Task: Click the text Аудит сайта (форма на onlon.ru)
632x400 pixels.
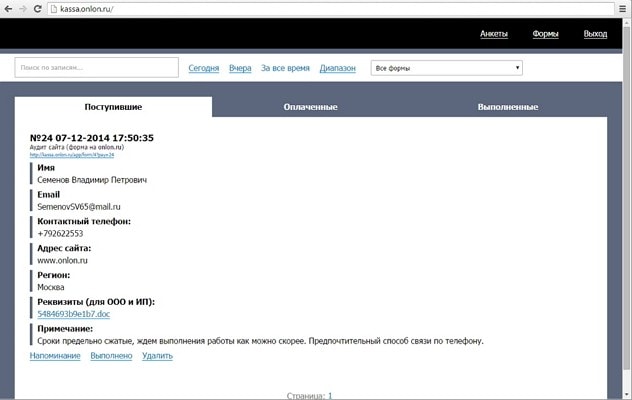Action: 77,147
